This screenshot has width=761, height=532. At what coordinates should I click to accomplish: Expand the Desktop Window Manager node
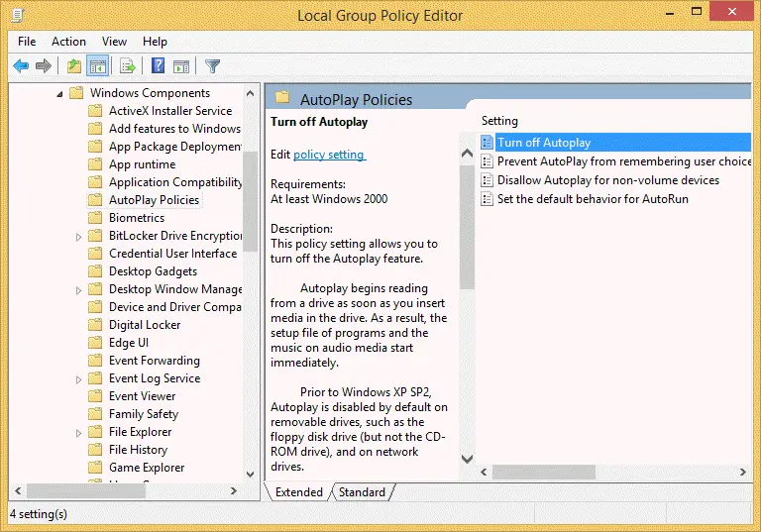click(x=78, y=290)
